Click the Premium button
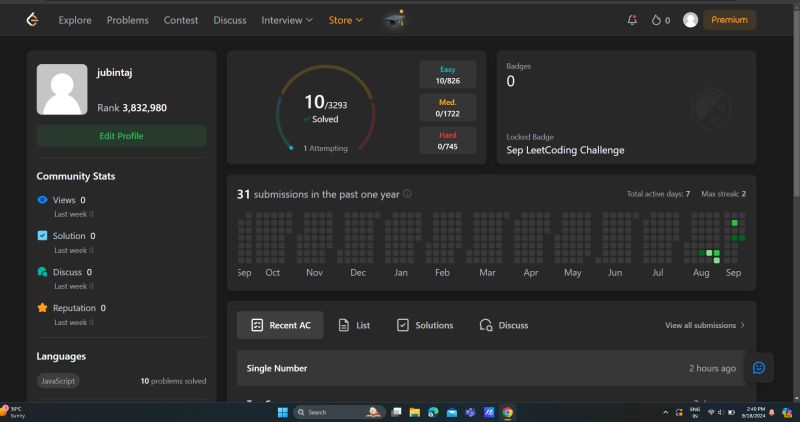This screenshot has height=422, width=800. tap(729, 20)
